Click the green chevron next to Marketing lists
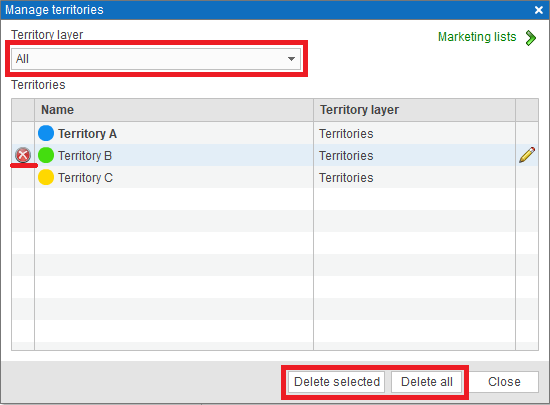This screenshot has width=550, height=405. 531,38
